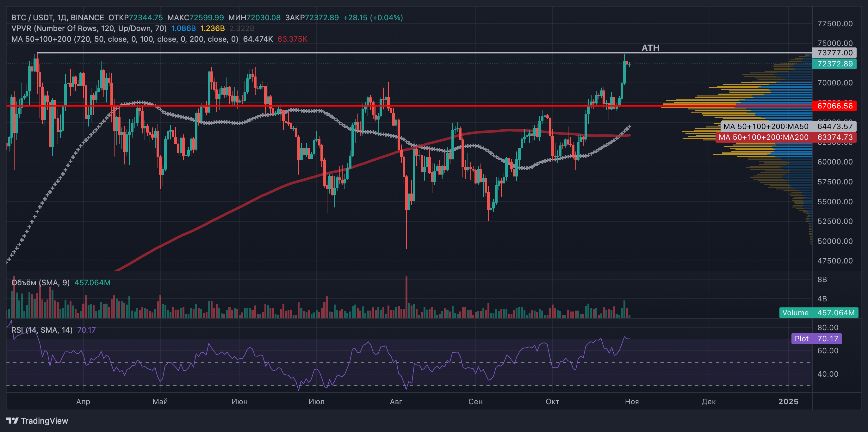The image size is (868, 432).
Task: Click the 77500.00 price axis tick
Action: click(835, 24)
